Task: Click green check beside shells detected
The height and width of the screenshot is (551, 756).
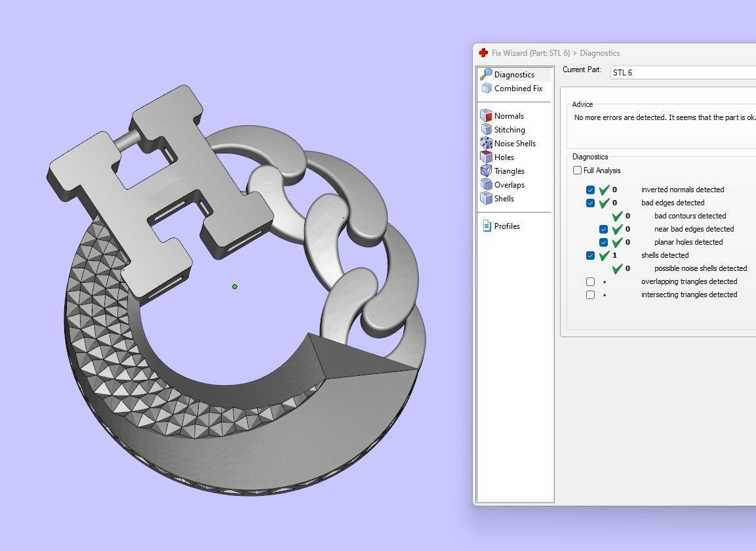Action: pos(604,255)
